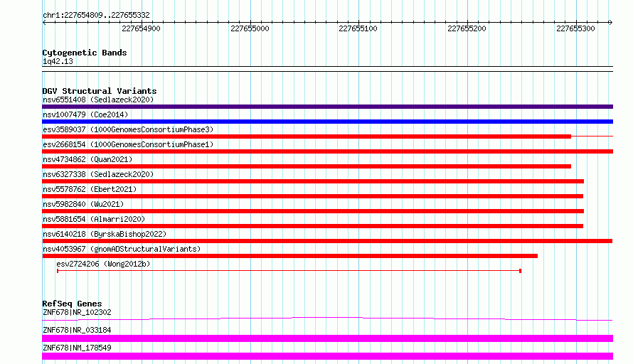Click the DGV Structural Variants track title
Image resolution: width=633 pixels, height=364 pixels.
coord(100,91)
